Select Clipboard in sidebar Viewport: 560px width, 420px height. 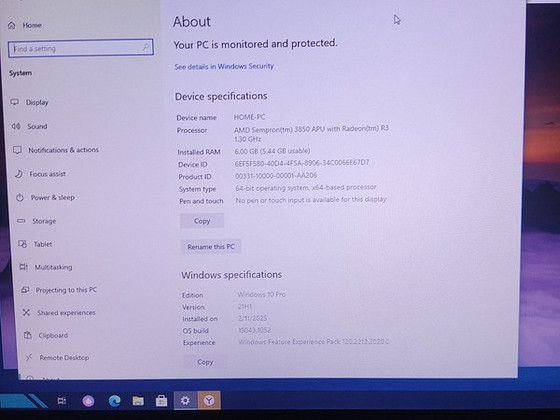point(46,335)
